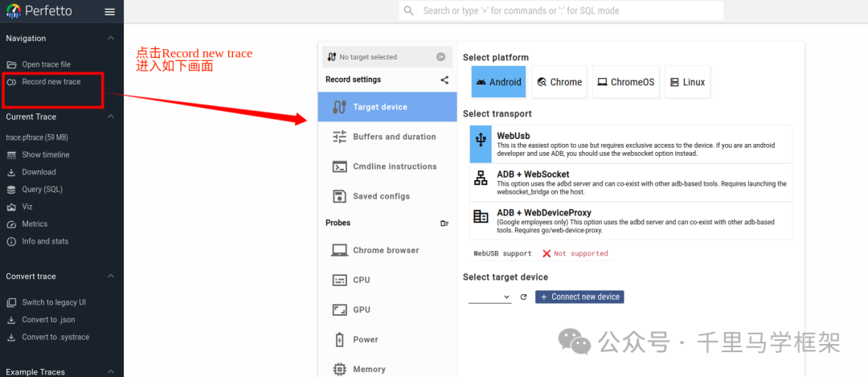Collapse the Example Traces section
This screenshot has width=868, height=377.
(x=111, y=372)
